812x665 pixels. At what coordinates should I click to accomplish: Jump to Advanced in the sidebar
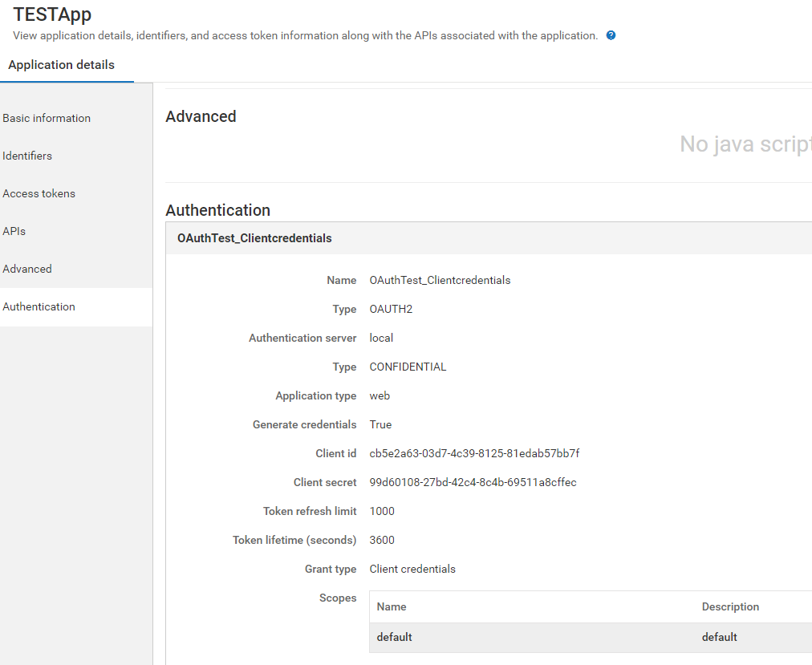[27, 269]
